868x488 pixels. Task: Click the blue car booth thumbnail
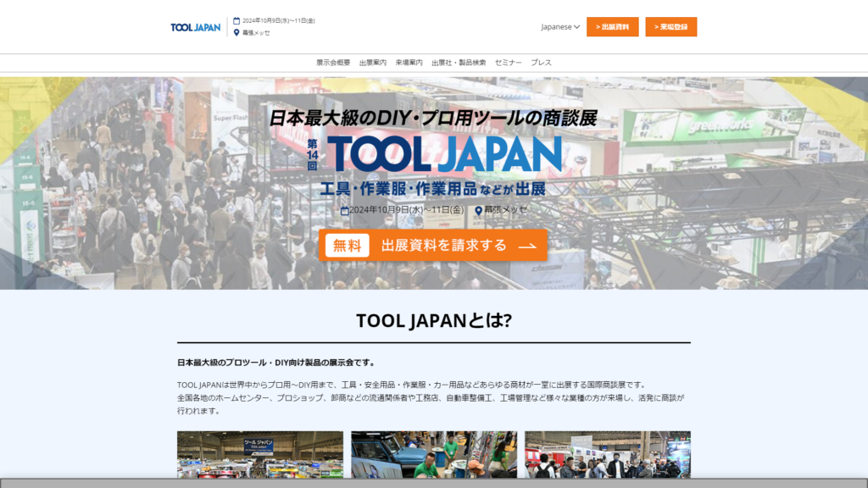coord(434,455)
